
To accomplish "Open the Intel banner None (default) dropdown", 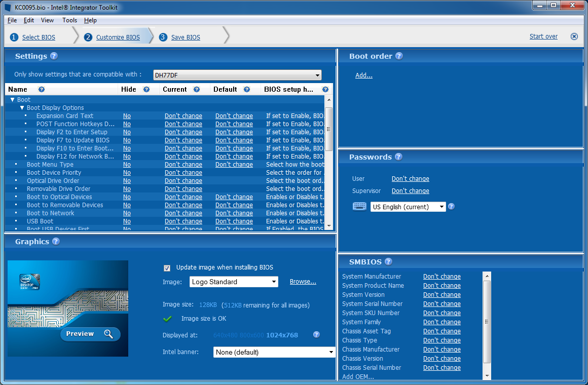I will pyautogui.click(x=274, y=353).
